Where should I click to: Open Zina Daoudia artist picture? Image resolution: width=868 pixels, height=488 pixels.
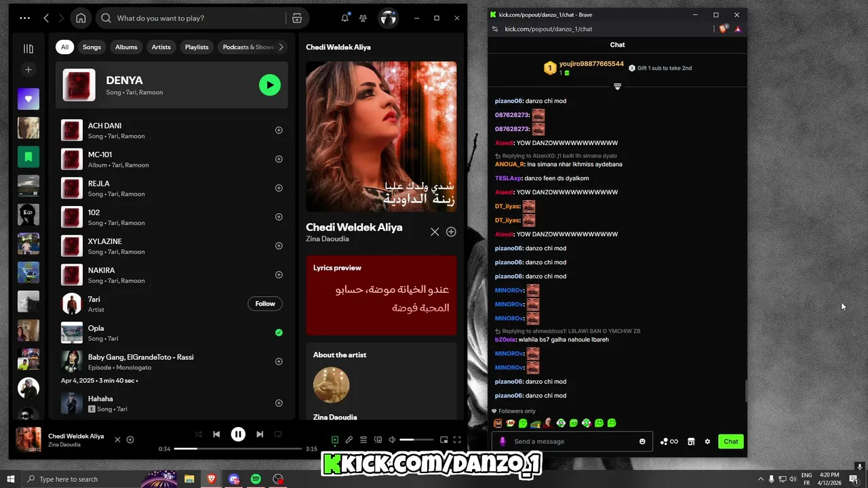331,385
